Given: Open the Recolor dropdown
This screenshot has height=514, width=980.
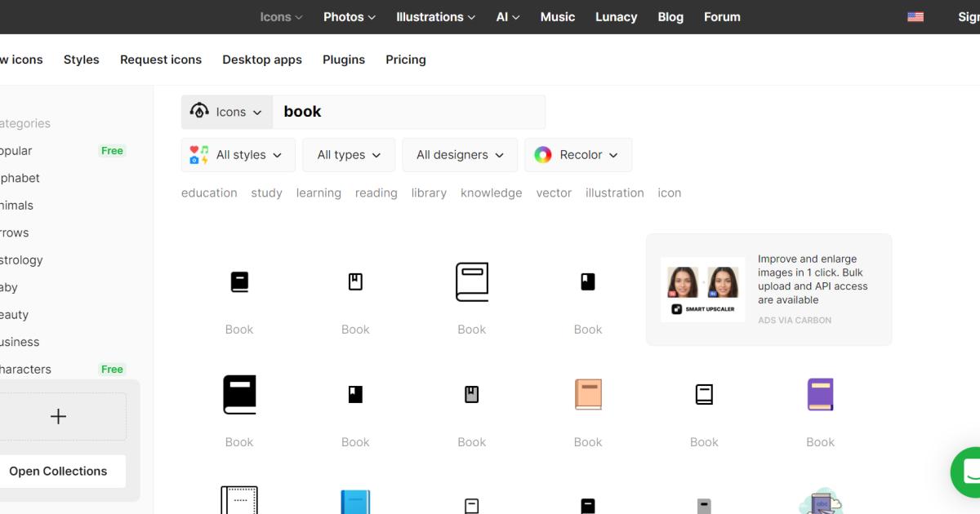Looking at the screenshot, I should point(578,155).
